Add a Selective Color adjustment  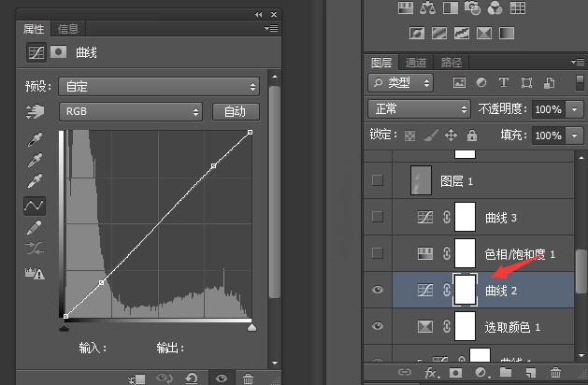coord(484,34)
